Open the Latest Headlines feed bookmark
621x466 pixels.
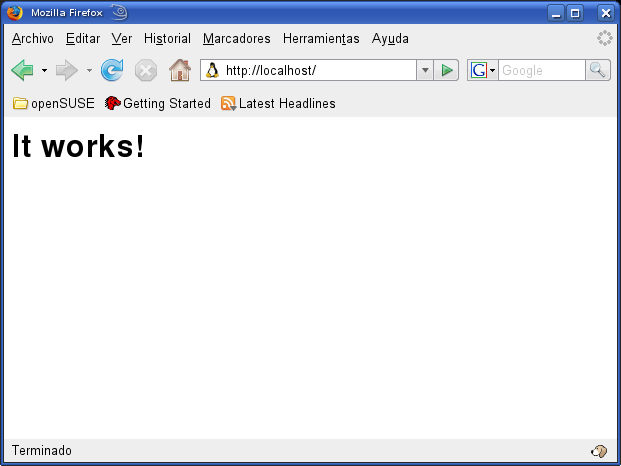[278, 103]
